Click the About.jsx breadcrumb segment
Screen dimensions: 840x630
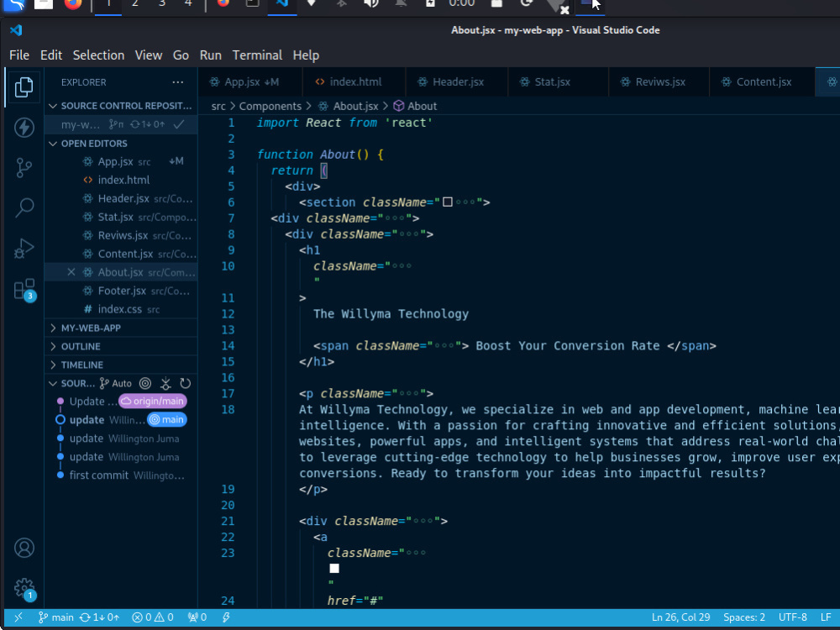(349, 106)
